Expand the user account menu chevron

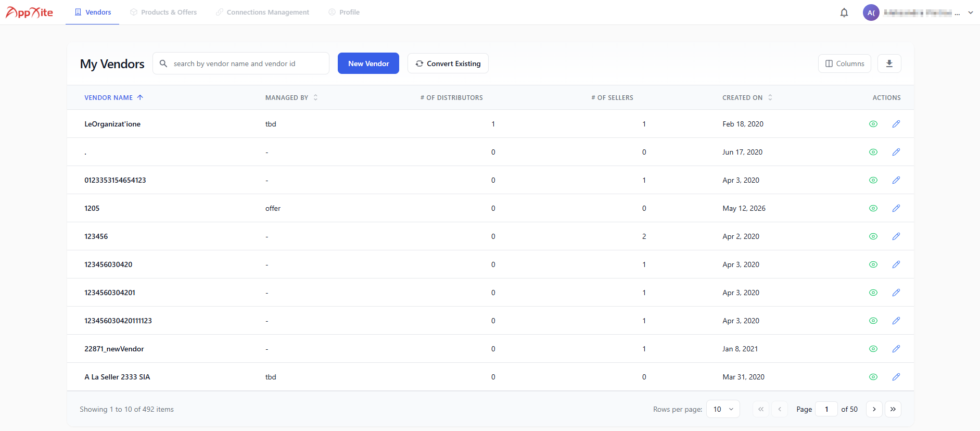pos(971,12)
